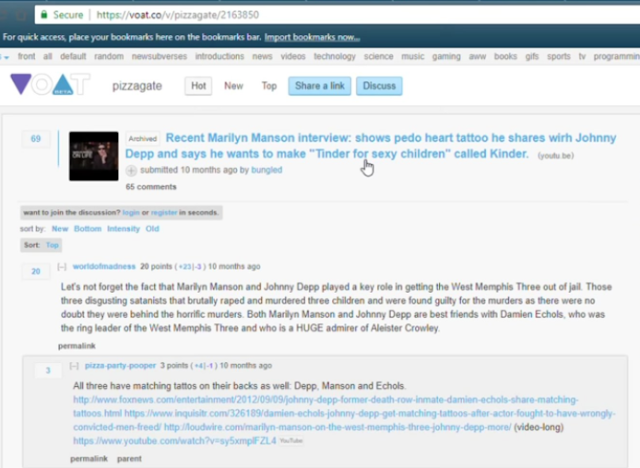Click permalink under pizza-party-pooper comment
This screenshot has width=640, height=468.
click(x=89, y=459)
